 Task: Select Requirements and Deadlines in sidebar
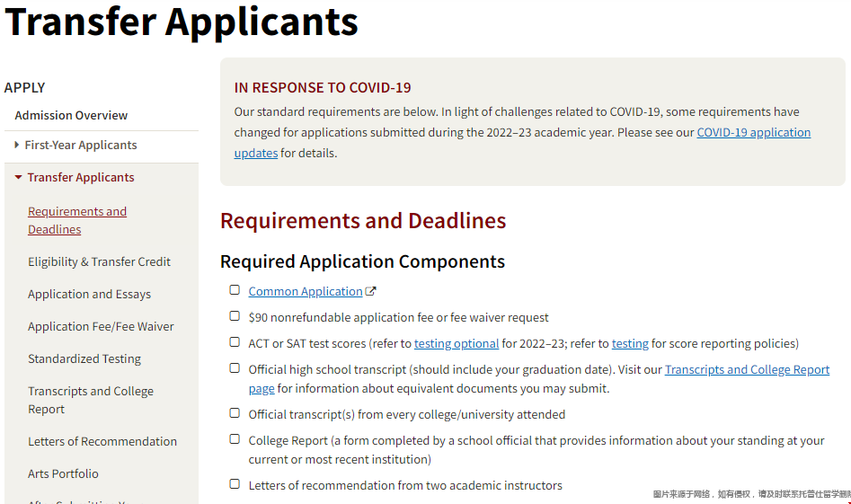(x=77, y=221)
